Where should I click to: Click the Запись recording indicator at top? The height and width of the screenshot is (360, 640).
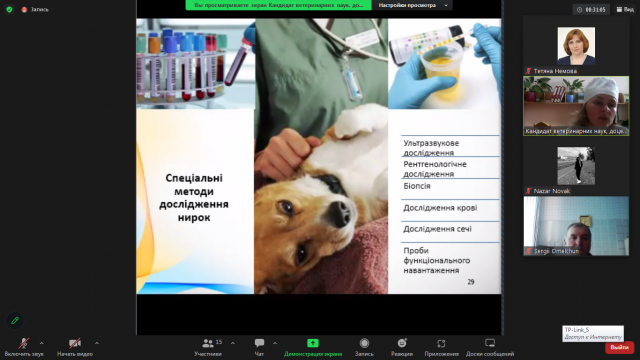(35, 9)
